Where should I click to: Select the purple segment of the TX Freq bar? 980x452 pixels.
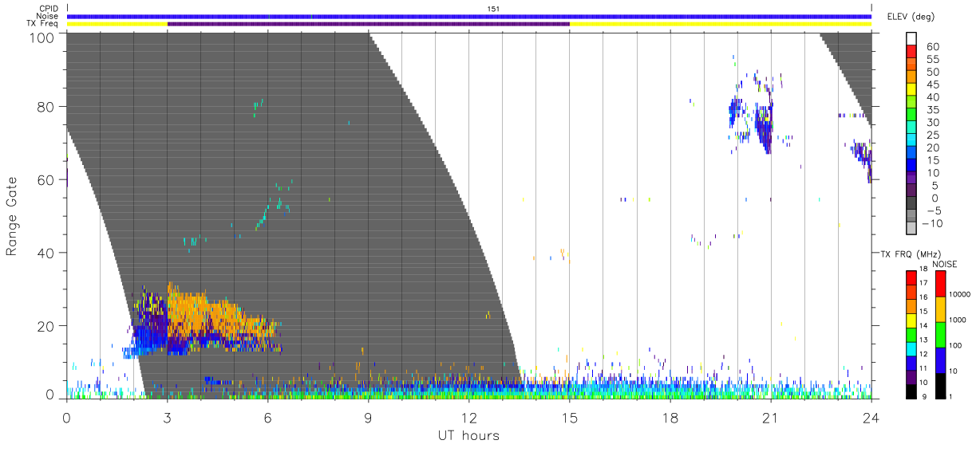pos(369,24)
